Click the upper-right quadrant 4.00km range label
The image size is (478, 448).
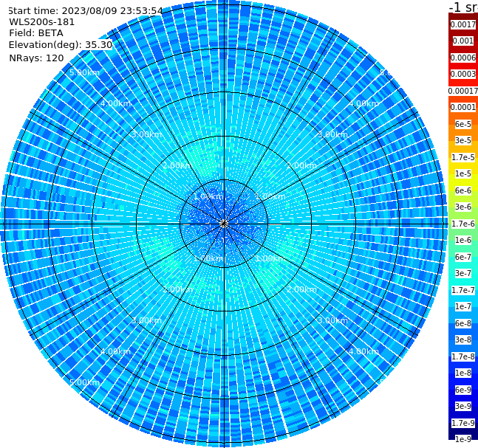[363, 103]
